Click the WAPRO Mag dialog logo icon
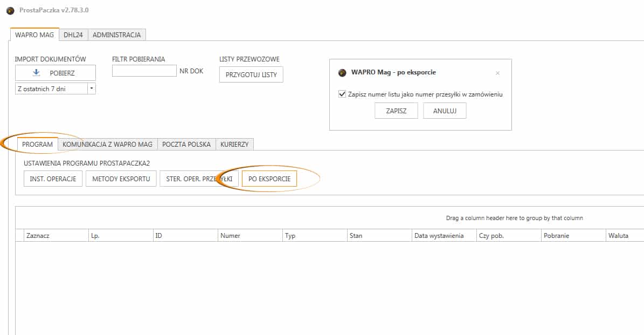 click(x=342, y=73)
